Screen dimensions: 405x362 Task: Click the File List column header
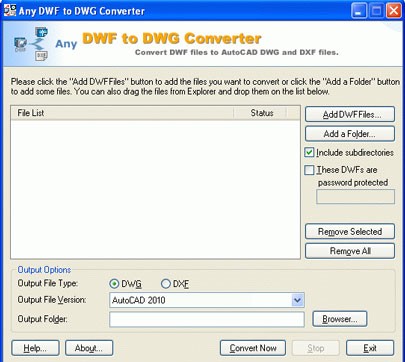pos(122,113)
